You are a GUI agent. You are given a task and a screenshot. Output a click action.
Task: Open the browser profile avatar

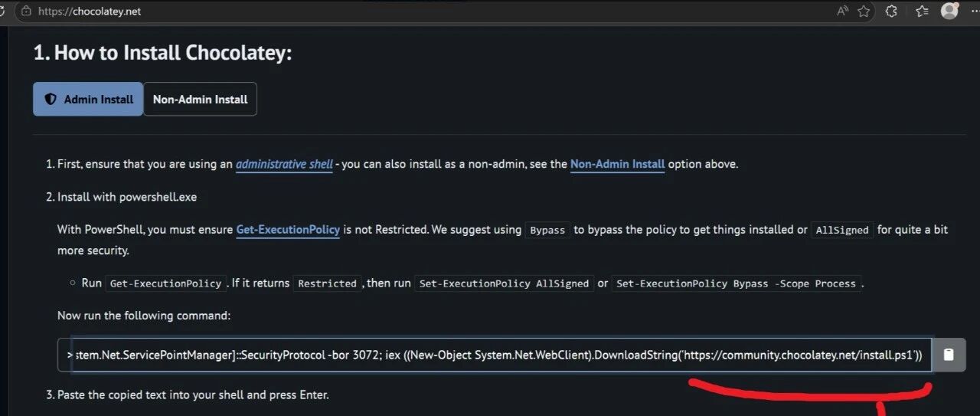point(950,11)
